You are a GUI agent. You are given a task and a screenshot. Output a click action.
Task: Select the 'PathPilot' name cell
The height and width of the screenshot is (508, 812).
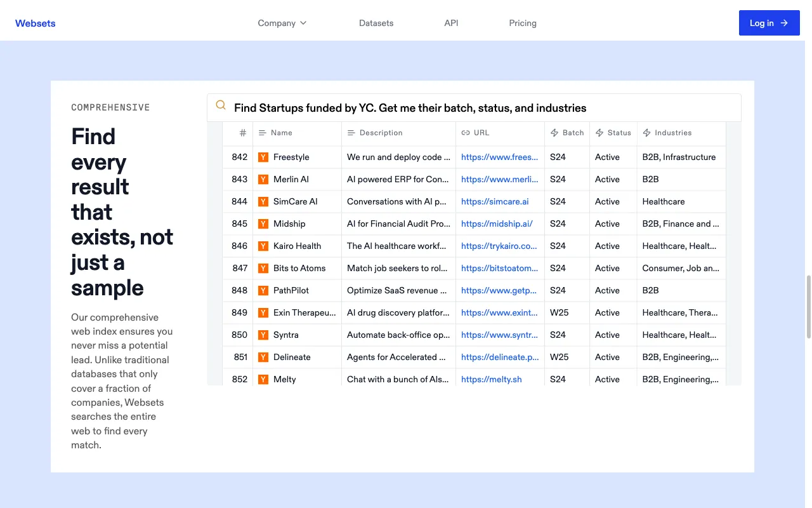[x=297, y=290]
